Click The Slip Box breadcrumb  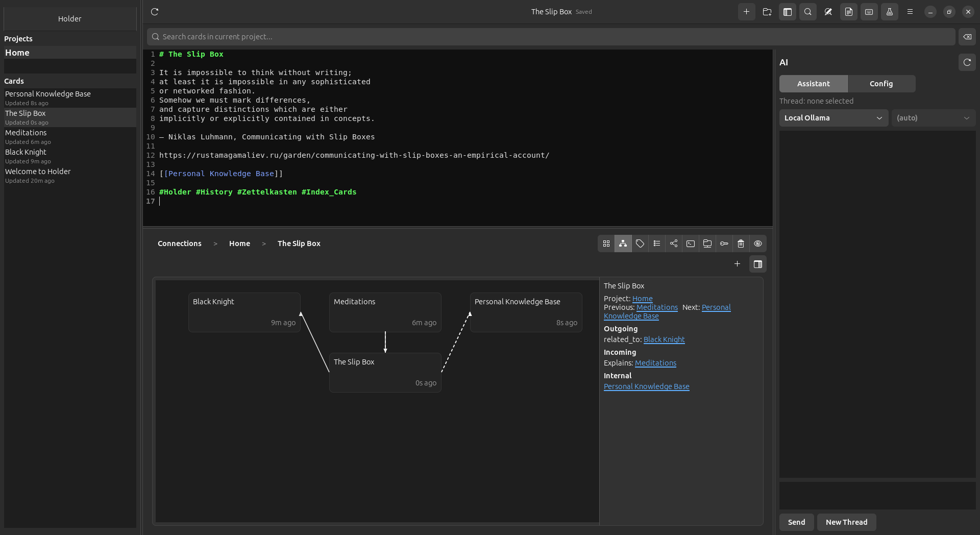click(x=299, y=244)
